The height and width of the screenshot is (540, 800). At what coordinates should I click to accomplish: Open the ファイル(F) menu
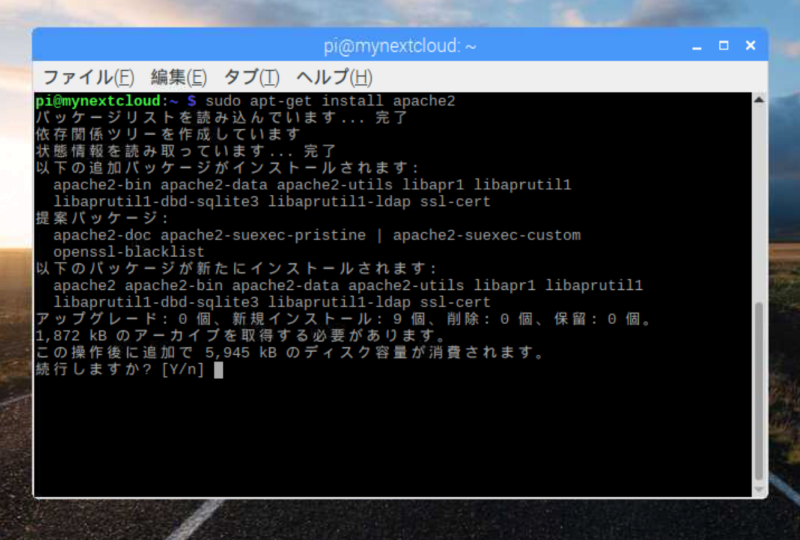[89, 78]
